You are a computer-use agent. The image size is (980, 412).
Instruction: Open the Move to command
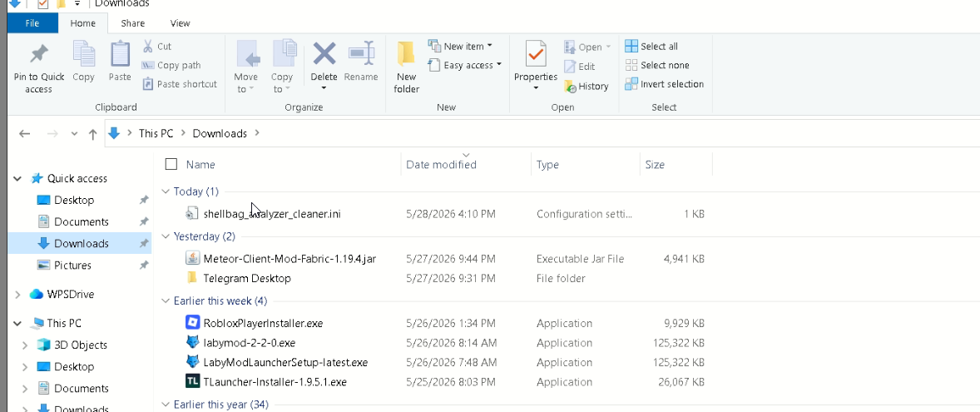(246, 67)
